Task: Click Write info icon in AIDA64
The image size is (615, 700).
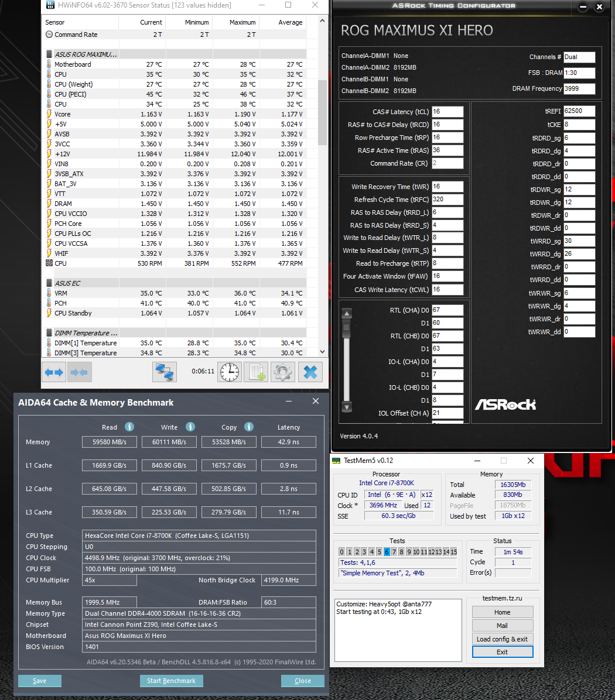Action: pyautogui.click(x=190, y=427)
